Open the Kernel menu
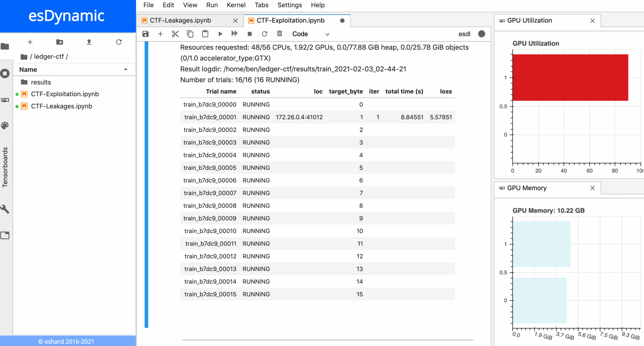The width and height of the screenshot is (644, 346). (236, 5)
